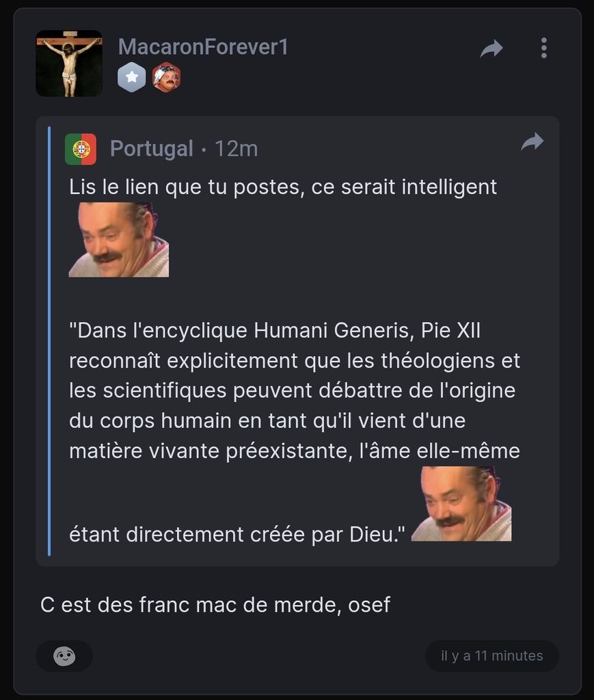Click the laughing sticker after "Dieu."
The image size is (594, 700).
tap(462, 504)
